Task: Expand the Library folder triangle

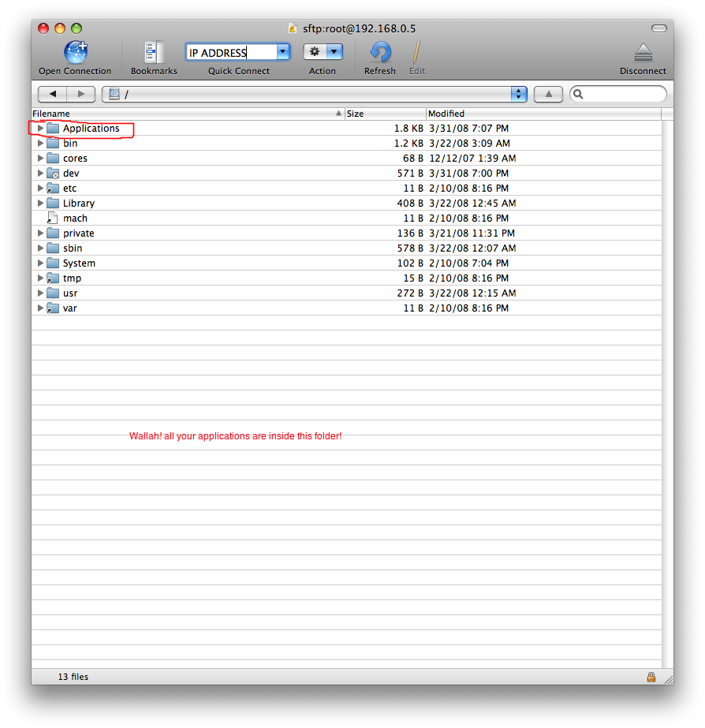Action: 40,203
